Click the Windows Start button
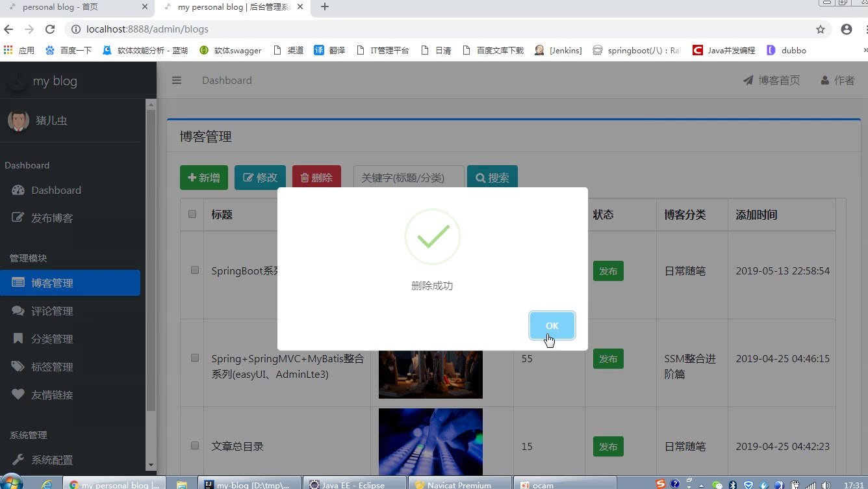This screenshot has height=489, width=868. (x=12, y=482)
